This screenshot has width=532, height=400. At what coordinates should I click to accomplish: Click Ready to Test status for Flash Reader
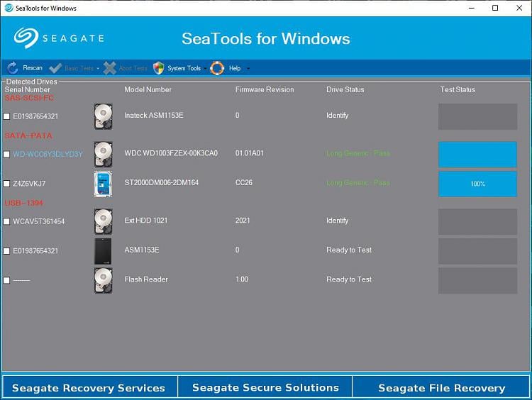349,279
